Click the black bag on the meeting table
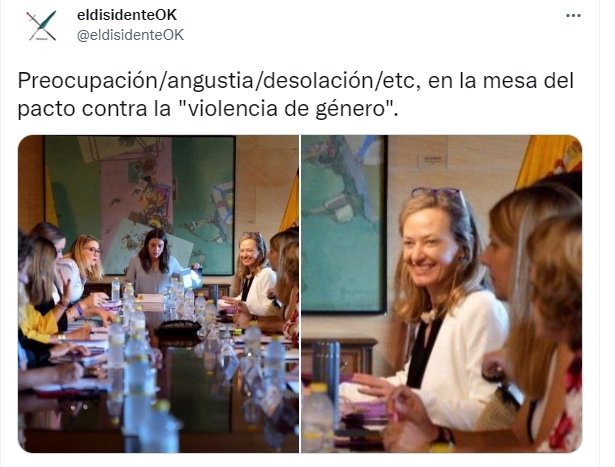 click(178, 328)
